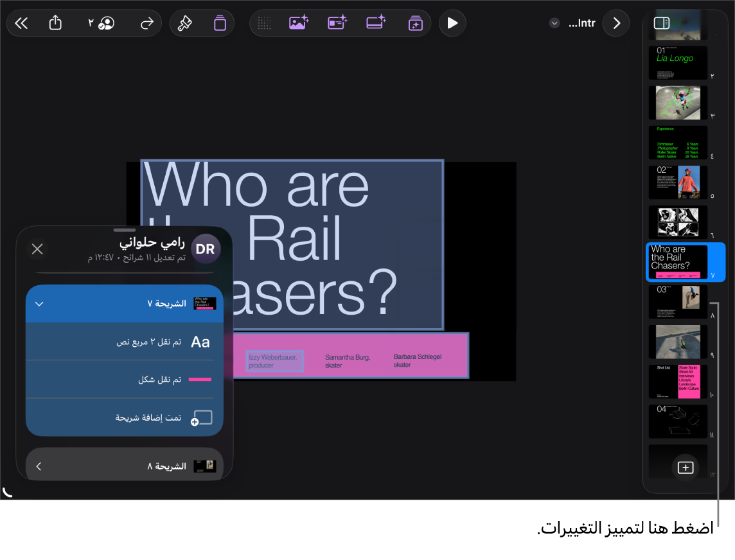Click the Aa text icon
Screen dimensions: 735x560
point(200,342)
